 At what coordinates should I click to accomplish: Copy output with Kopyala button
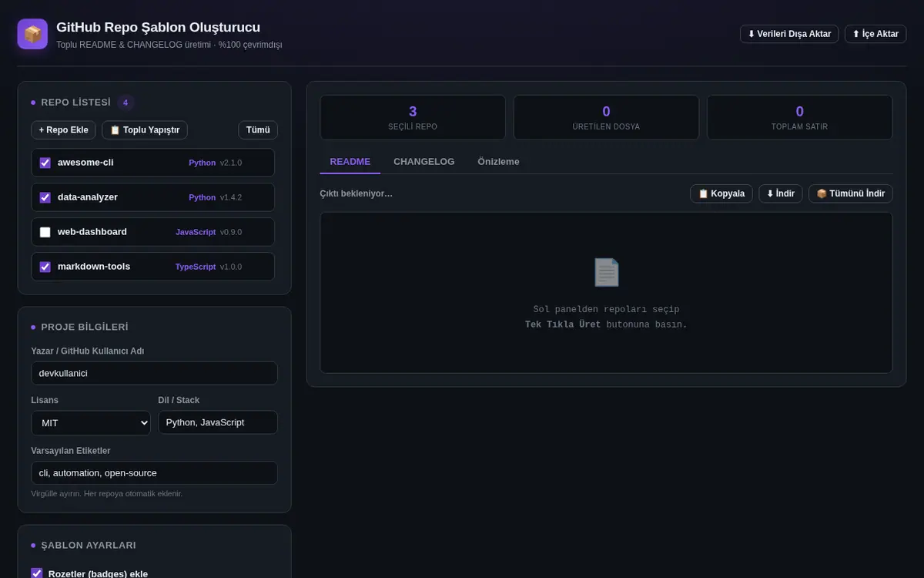coord(721,193)
